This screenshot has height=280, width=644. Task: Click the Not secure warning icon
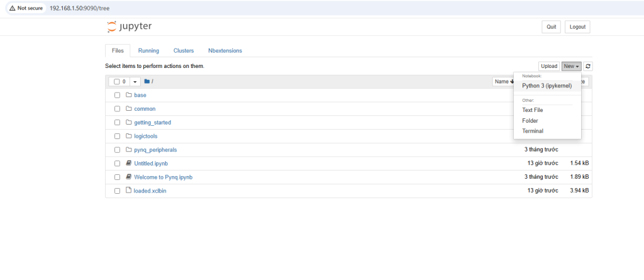point(13,8)
